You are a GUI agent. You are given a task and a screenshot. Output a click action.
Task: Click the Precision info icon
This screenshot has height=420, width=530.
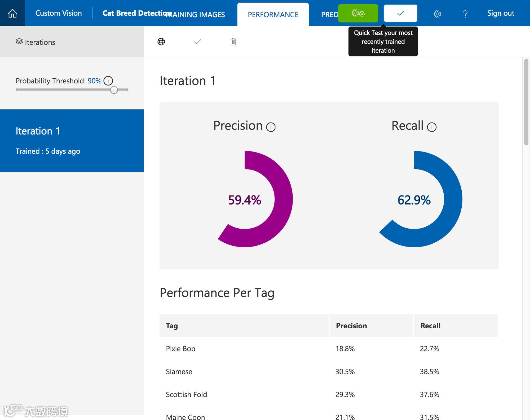[x=271, y=127]
